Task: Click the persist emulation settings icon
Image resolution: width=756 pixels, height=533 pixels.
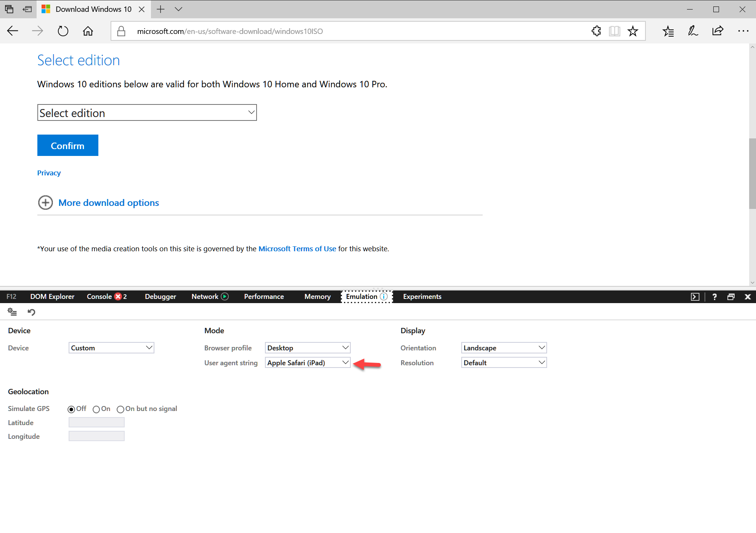Action: [12, 312]
